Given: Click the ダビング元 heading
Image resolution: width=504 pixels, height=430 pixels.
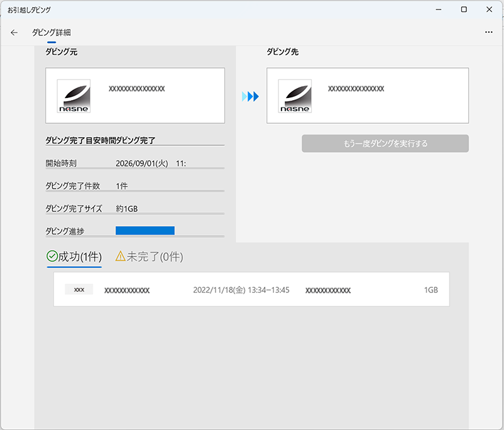Looking at the screenshot, I should 61,52.
